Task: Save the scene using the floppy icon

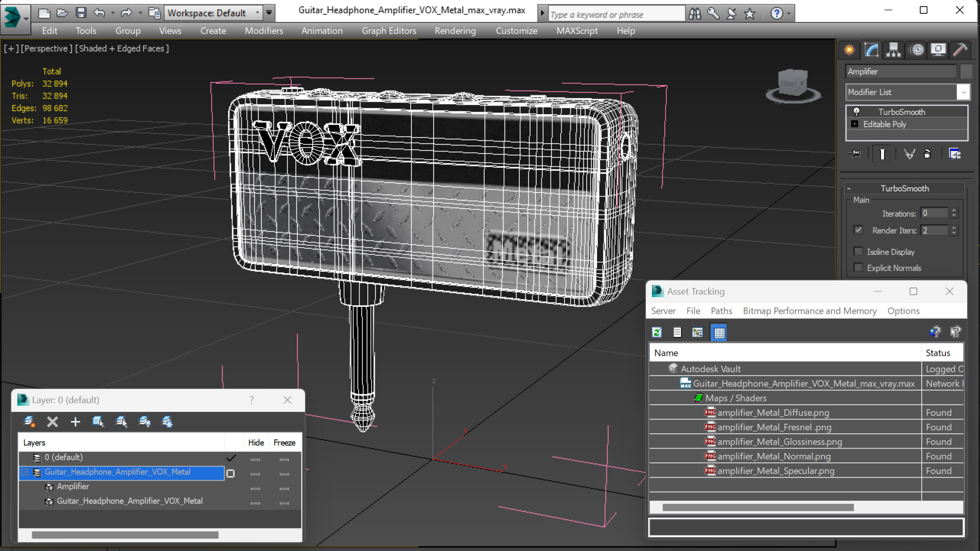Action: click(x=81, y=13)
